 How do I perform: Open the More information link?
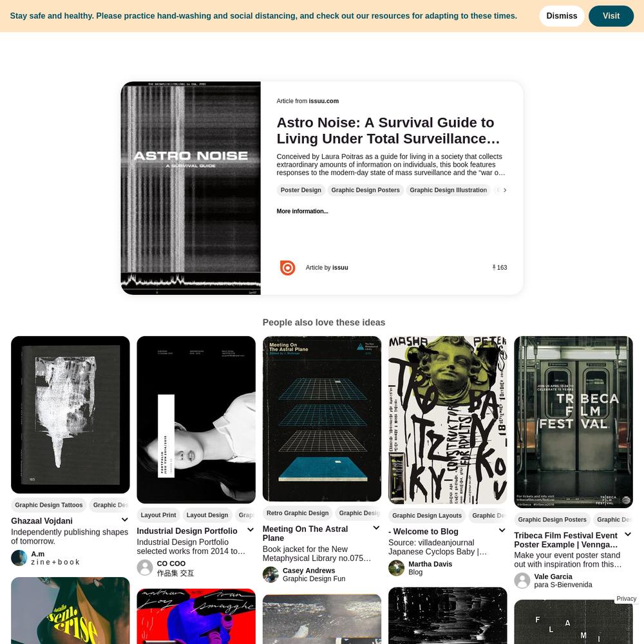coord(302,211)
